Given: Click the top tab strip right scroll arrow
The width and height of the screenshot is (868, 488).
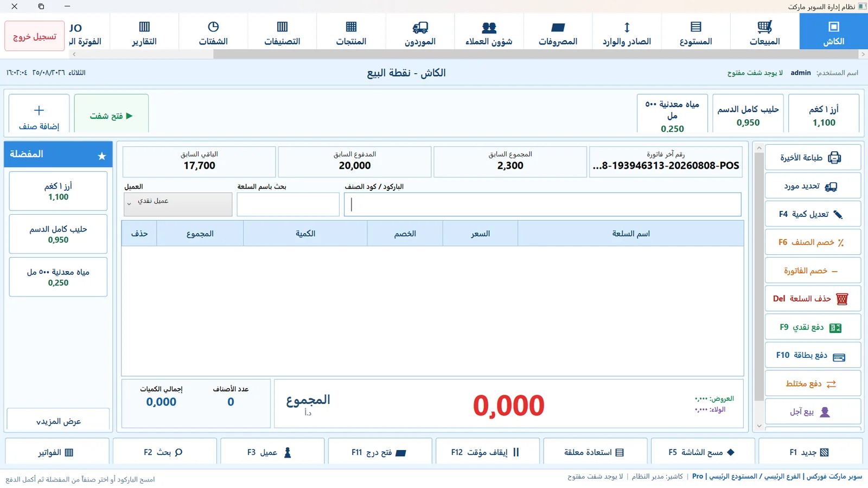Looking at the screenshot, I should click(863, 54).
